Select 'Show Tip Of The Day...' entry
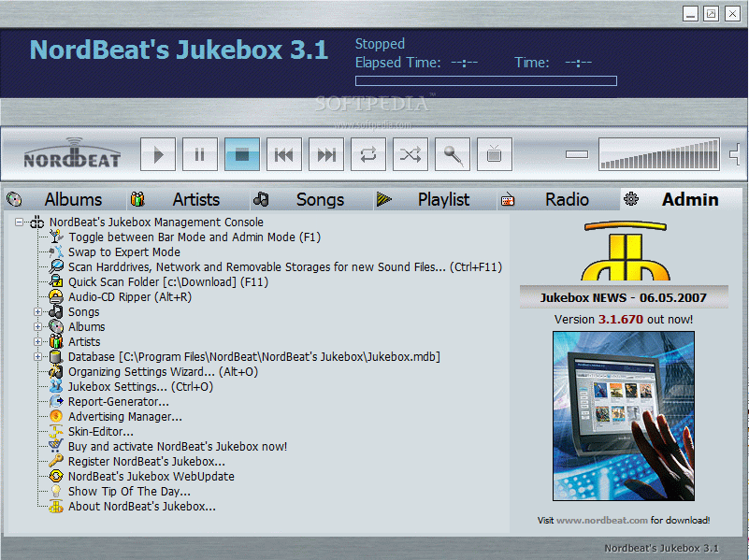749x560 pixels. click(x=129, y=492)
